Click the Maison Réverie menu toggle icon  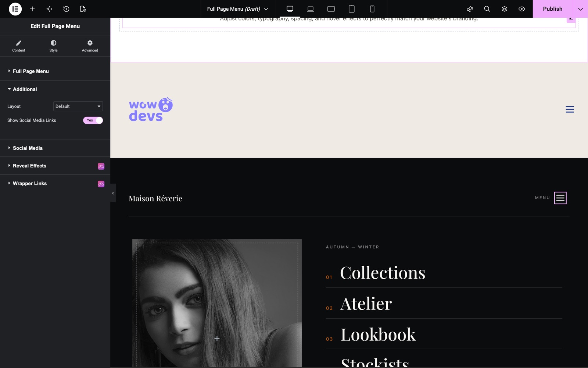click(x=560, y=198)
